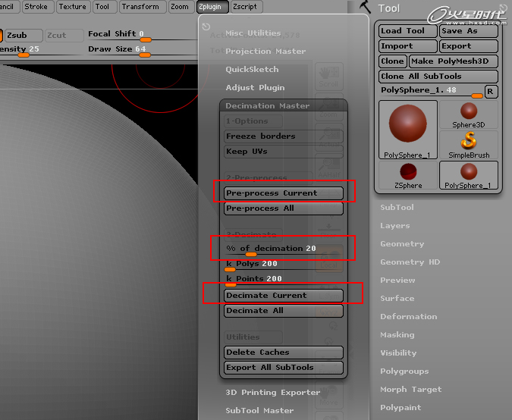Expand Adjust Plugin section
This screenshot has width=512, height=420.
click(x=255, y=88)
